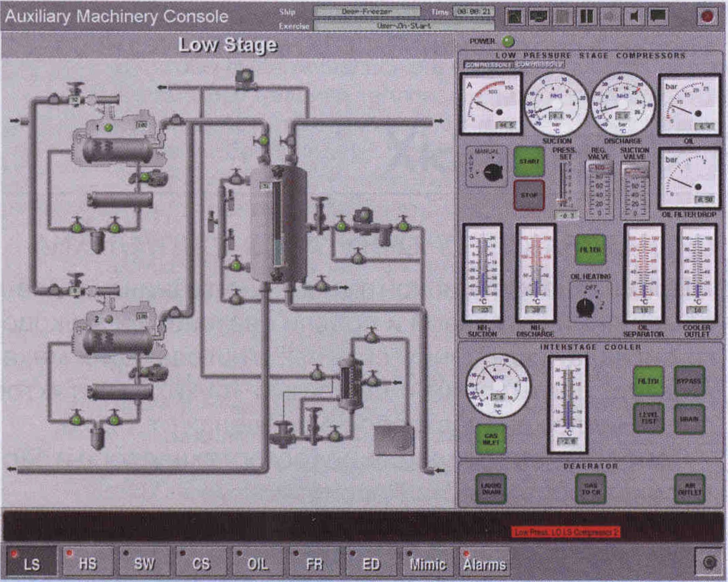Toggle the GAS INLET button
The image size is (728, 582).
click(491, 439)
